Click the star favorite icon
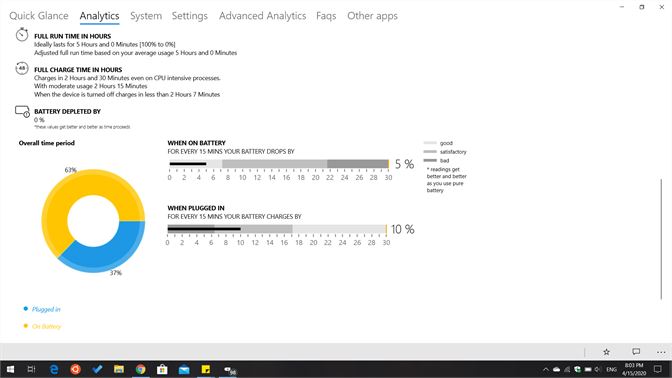672x378 pixels. 606,352
